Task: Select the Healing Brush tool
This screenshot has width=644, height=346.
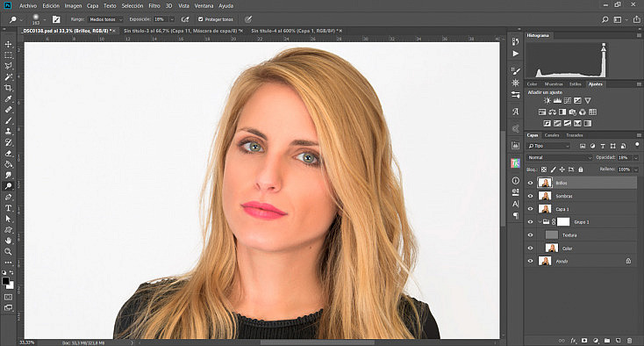Action: [x=8, y=110]
